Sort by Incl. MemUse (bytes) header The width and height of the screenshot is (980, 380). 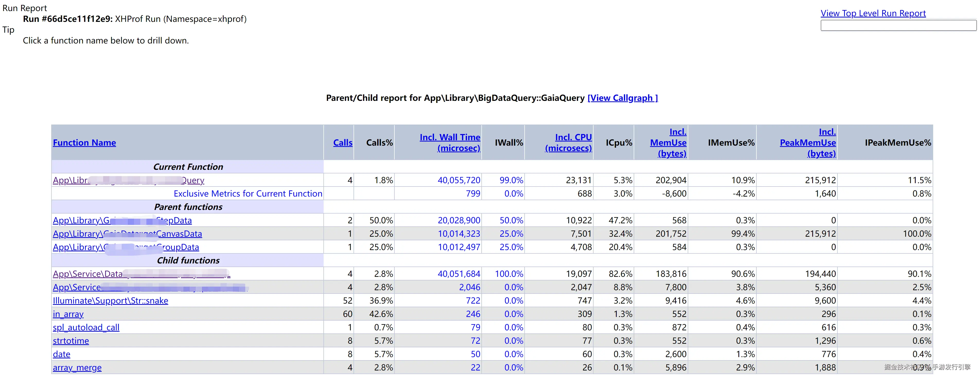pyautogui.click(x=668, y=143)
